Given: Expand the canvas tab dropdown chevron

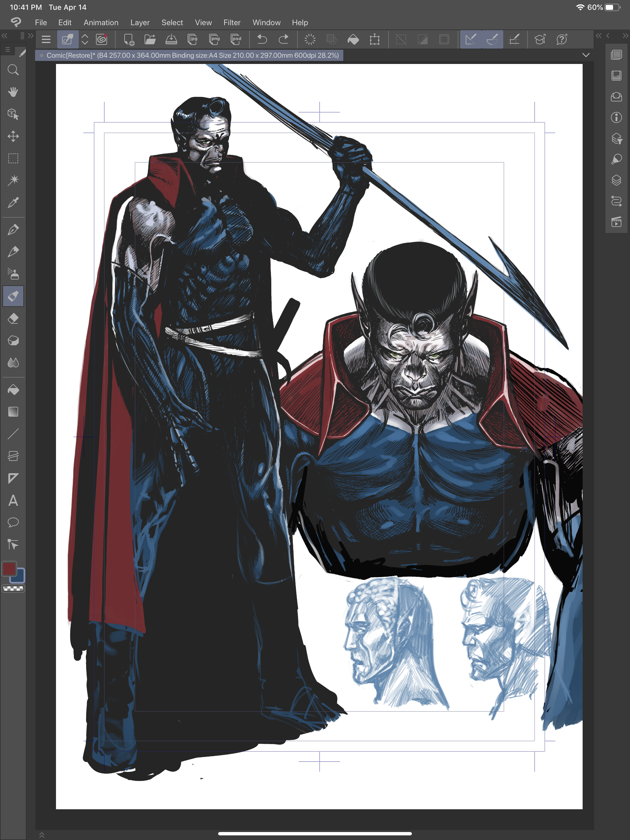Looking at the screenshot, I should pyautogui.click(x=586, y=55).
